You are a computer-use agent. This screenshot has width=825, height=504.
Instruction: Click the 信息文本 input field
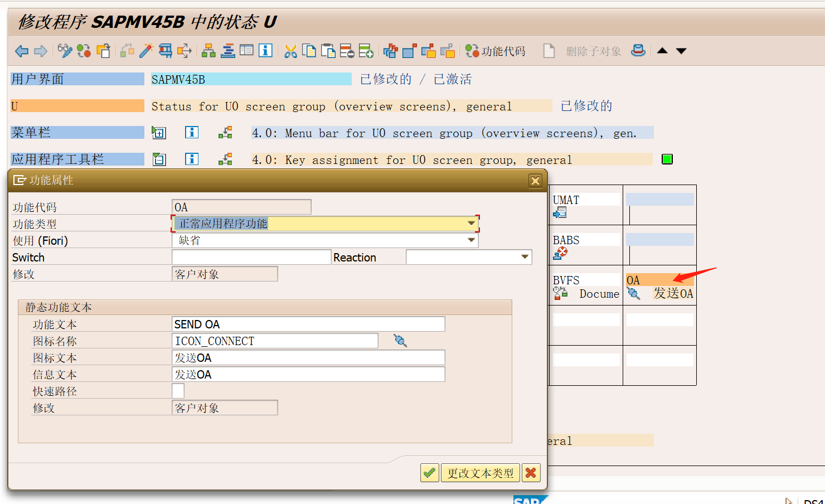[x=308, y=374]
